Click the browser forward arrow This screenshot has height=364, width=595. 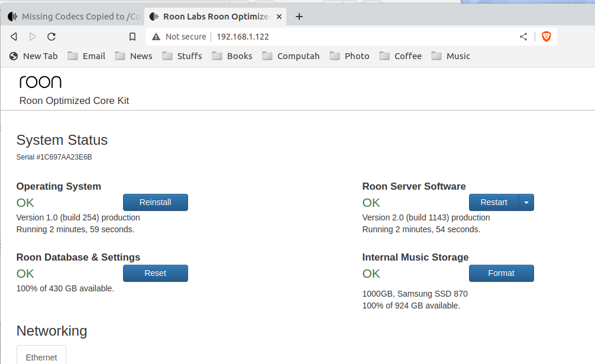pos(33,37)
